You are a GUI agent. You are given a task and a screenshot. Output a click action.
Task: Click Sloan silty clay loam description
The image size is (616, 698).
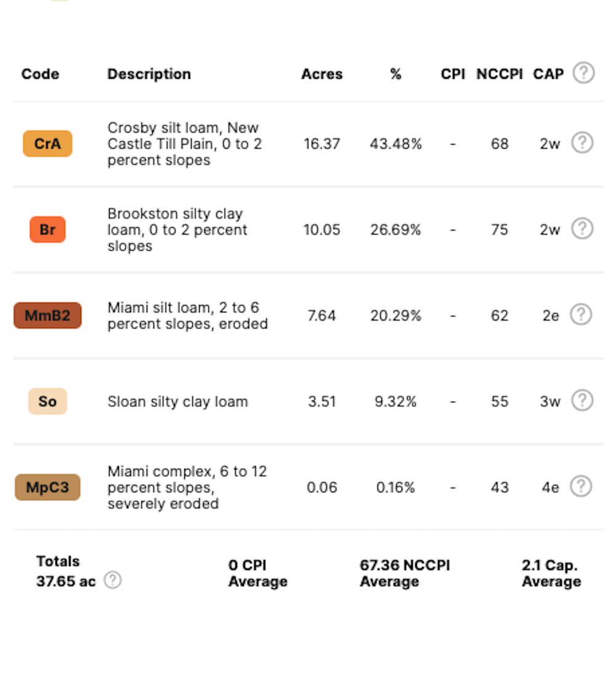point(177,402)
